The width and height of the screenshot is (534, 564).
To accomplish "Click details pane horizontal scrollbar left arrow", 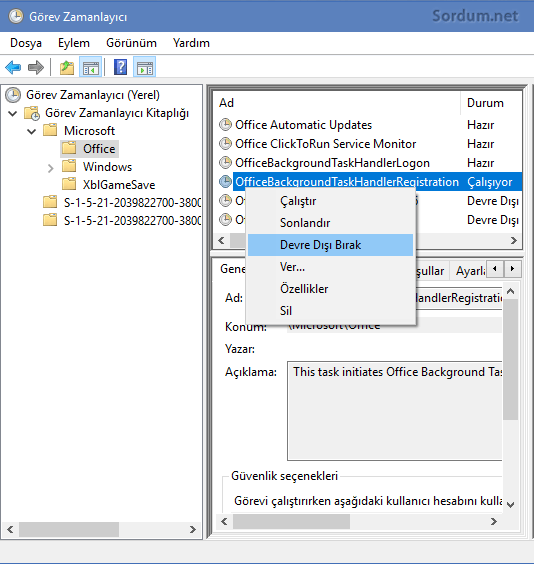I will [x=224, y=521].
